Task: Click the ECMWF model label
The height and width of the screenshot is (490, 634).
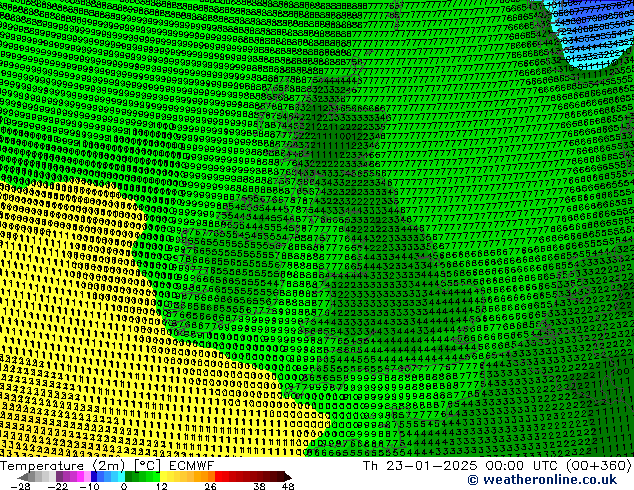Action: 191,466
